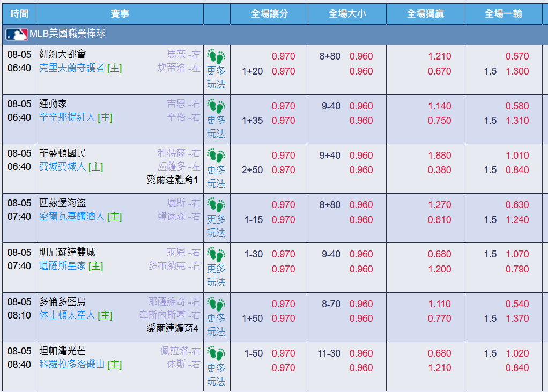Pick 1.300 odds for 克里夫蘭守護者 全場一輸
This screenshot has width=548, height=392.
click(517, 71)
